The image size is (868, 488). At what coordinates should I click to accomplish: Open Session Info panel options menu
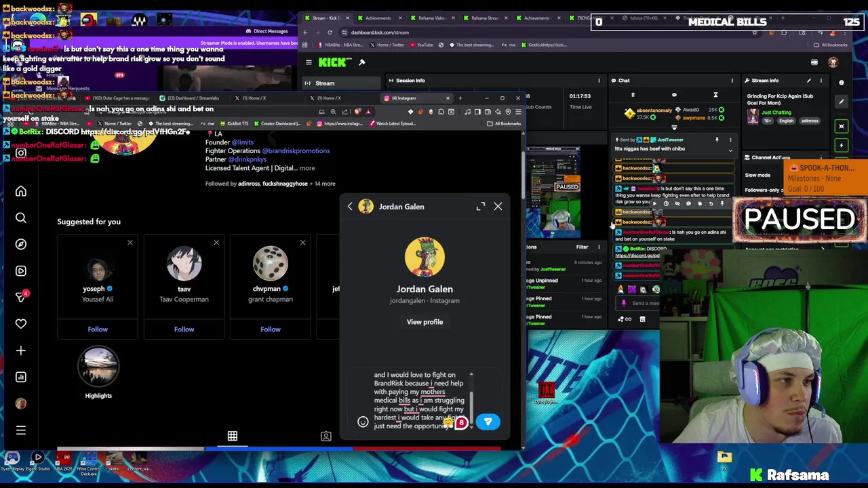click(x=597, y=81)
